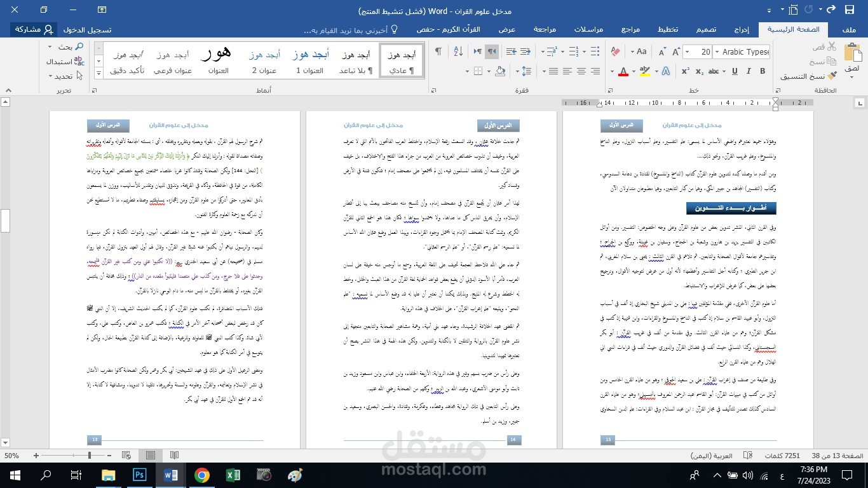Switch to the References (مراجع) tab
868x488 pixels.
tap(630, 29)
